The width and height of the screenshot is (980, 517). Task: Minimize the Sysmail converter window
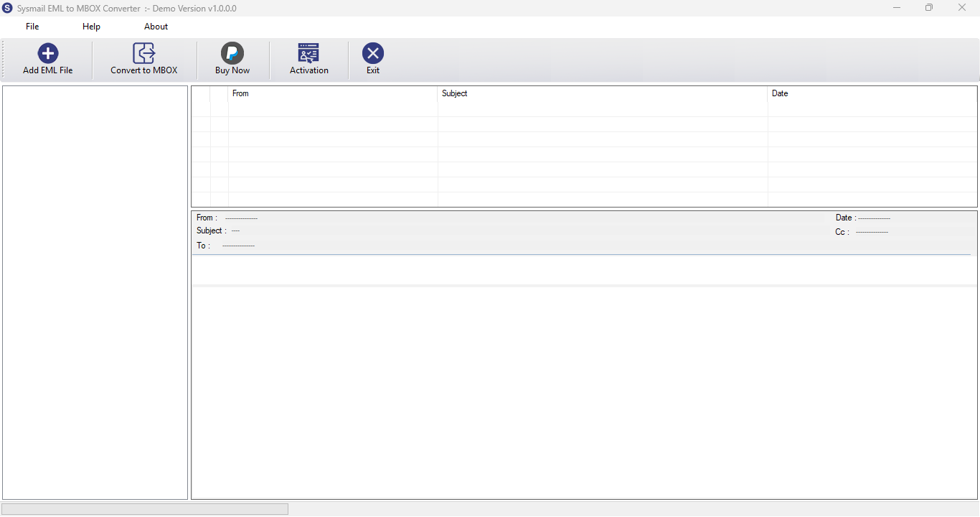[897, 8]
